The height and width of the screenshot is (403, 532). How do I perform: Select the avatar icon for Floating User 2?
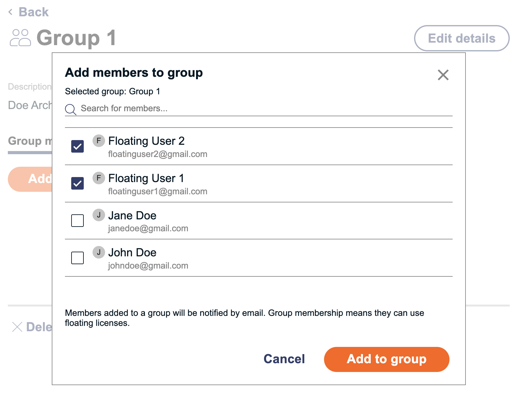(x=98, y=141)
